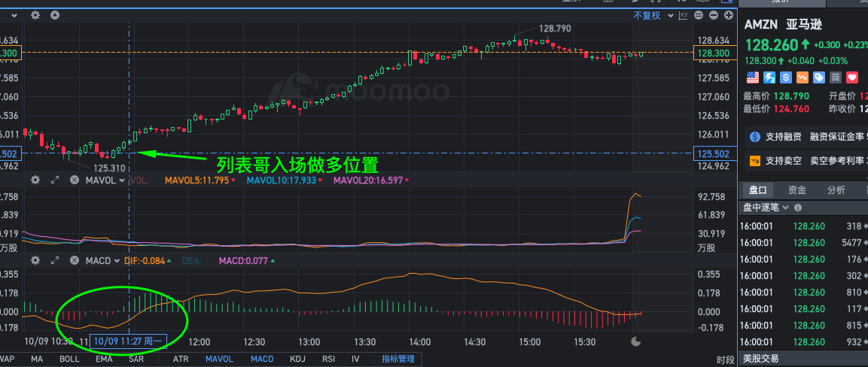Click the 时段 session label
This screenshot has height=367, width=868.
pyautogui.click(x=725, y=359)
